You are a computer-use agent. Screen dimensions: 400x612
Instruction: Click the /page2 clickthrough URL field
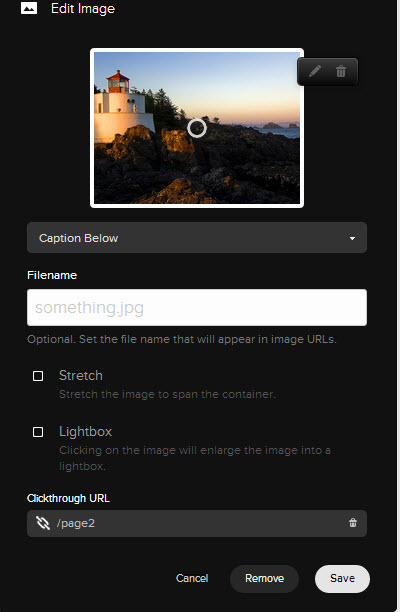pos(197,523)
